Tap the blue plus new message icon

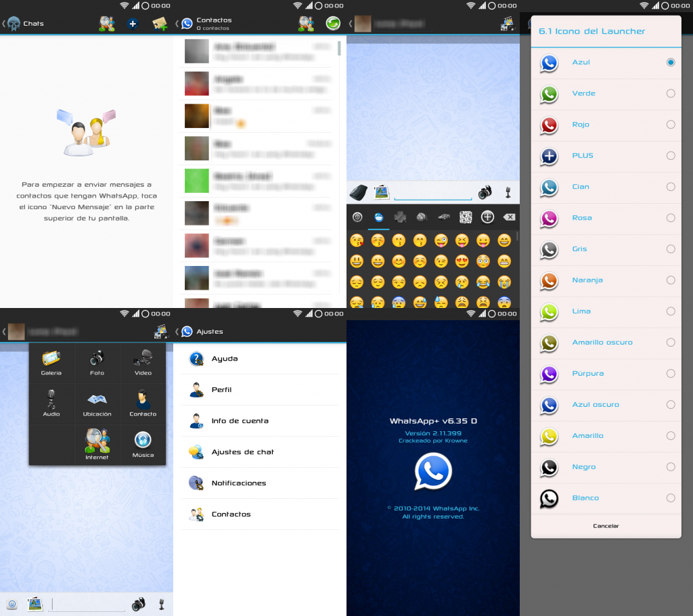133,24
